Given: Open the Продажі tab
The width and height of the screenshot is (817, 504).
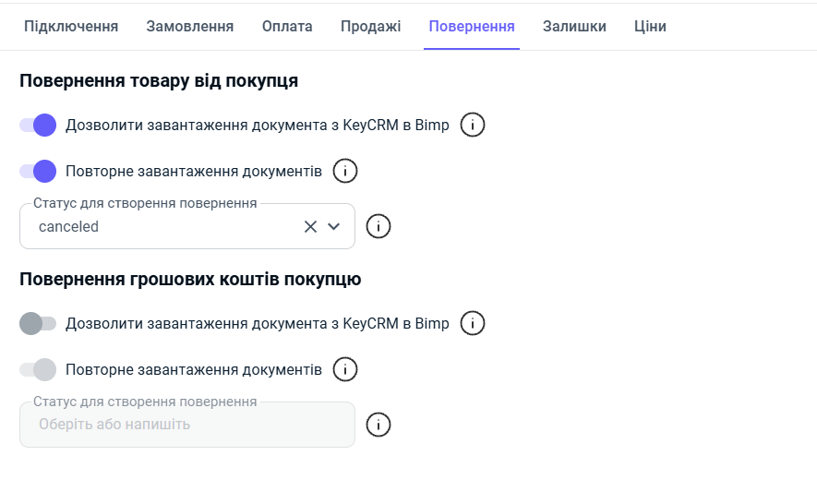Looking at the screenshot, I should (x=370, y=27).
